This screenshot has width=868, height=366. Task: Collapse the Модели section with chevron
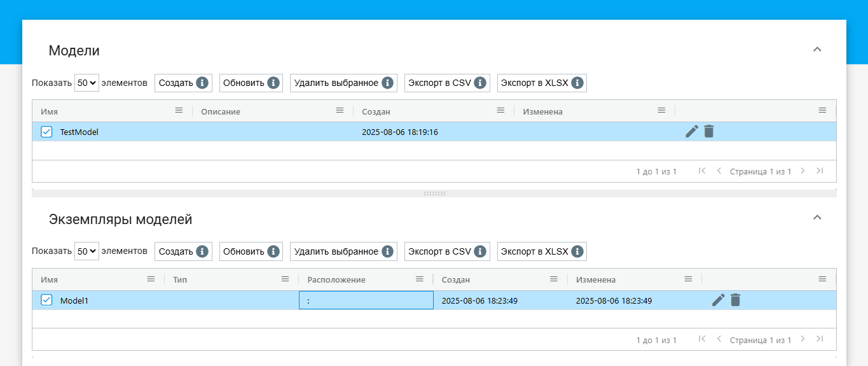pyautogui.click(x=818, y=50)
